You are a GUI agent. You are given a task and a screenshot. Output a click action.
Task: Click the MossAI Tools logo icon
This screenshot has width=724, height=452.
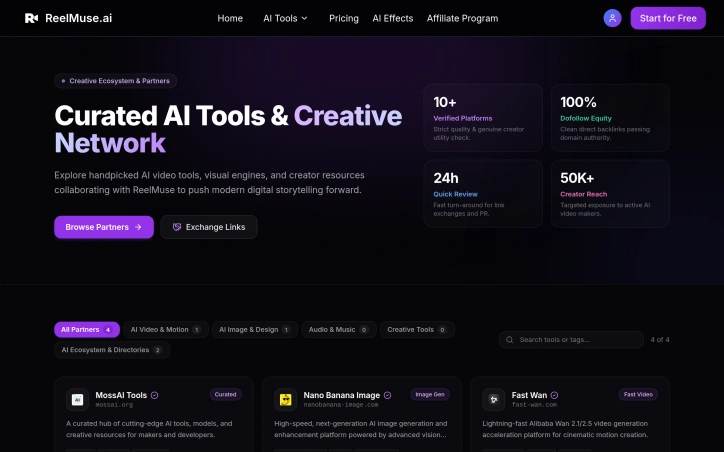tap(78, 399)
